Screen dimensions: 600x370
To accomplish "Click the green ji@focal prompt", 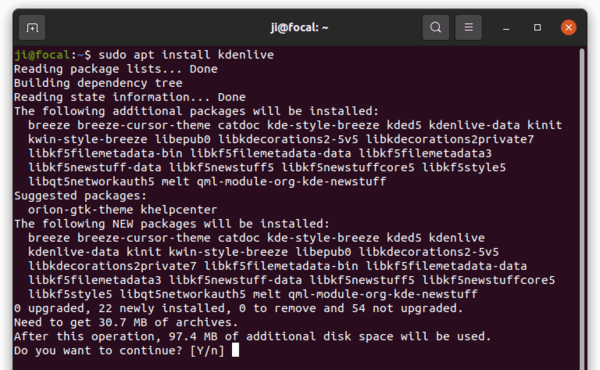I will click(x=42, y=55).
